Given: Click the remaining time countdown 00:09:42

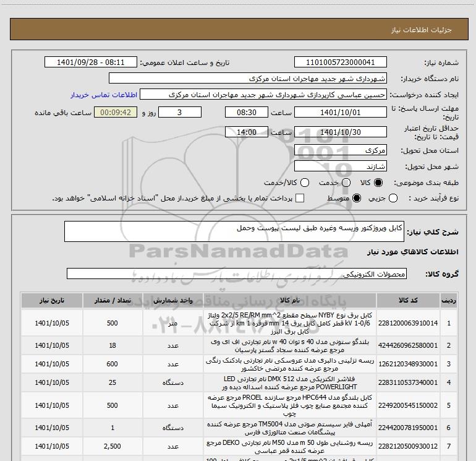Looking at the screenshot, I should 116,112.
